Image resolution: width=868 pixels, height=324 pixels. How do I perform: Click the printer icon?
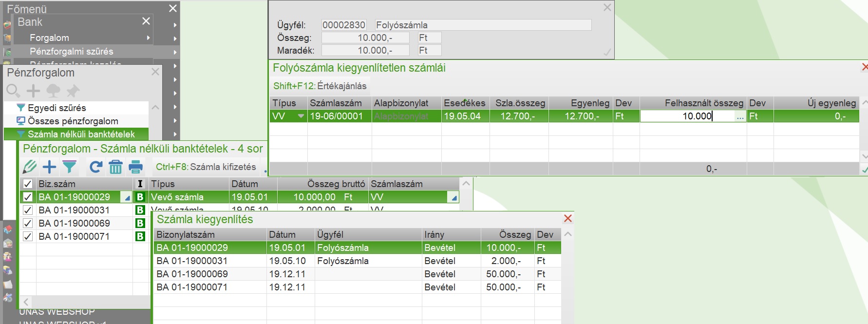(x=135, y=167)
